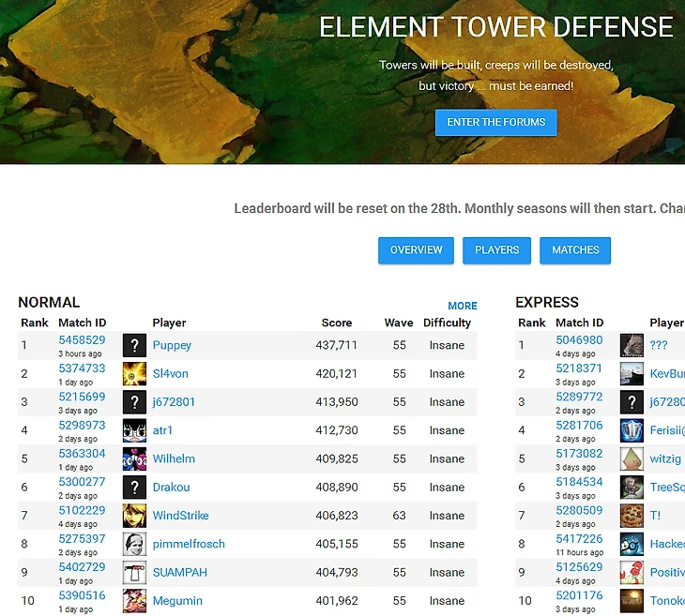Viewport: 685px width, 616px height.
Task: Open player profile Drakou
Action: coord(171,488)
